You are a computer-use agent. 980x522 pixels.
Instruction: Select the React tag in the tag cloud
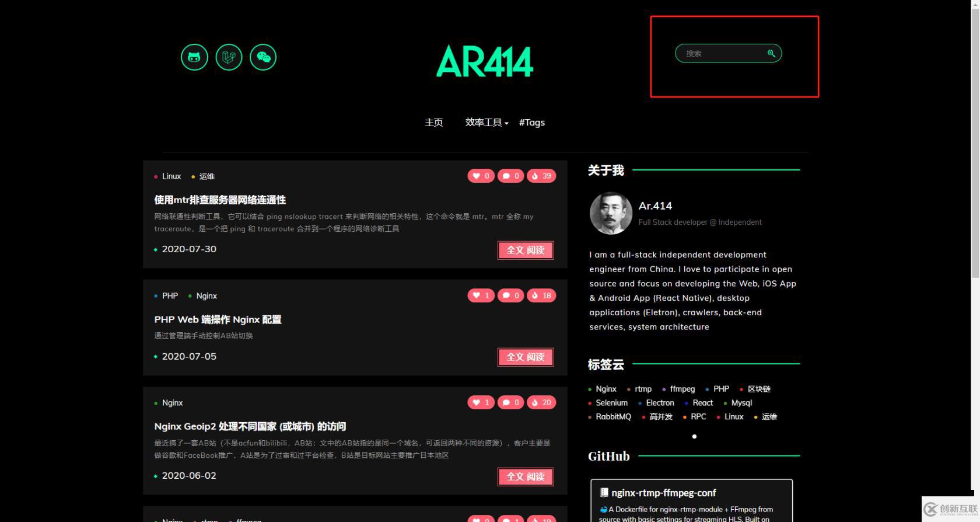[x=702, y=403]
